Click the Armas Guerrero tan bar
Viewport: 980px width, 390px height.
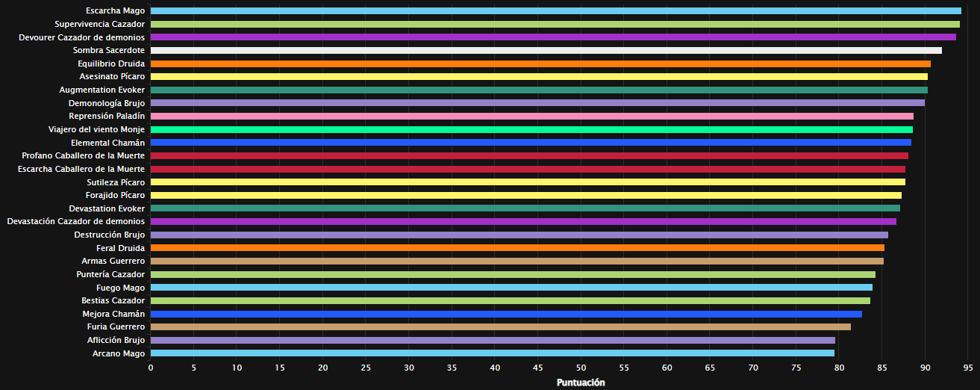pos(516,261)
